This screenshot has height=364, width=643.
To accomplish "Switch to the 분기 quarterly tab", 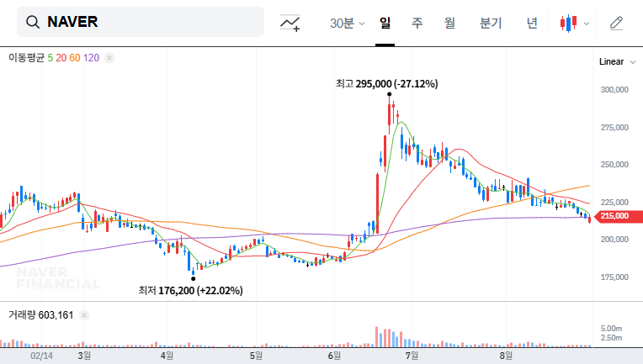I will tap(491, 23).
